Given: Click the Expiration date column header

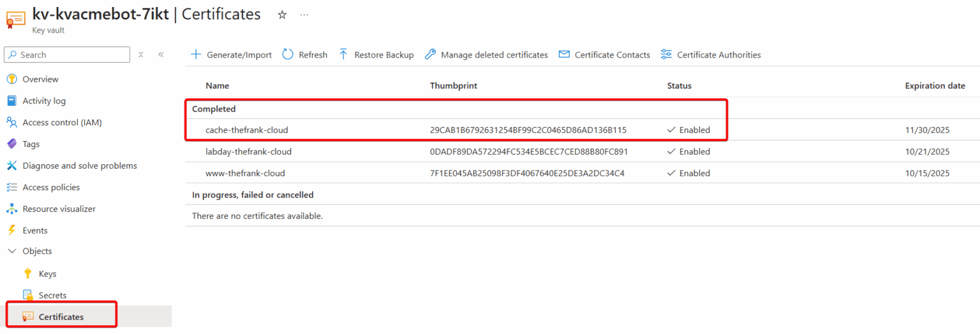Looking at the screenshot, I should [x=935, y=86].
